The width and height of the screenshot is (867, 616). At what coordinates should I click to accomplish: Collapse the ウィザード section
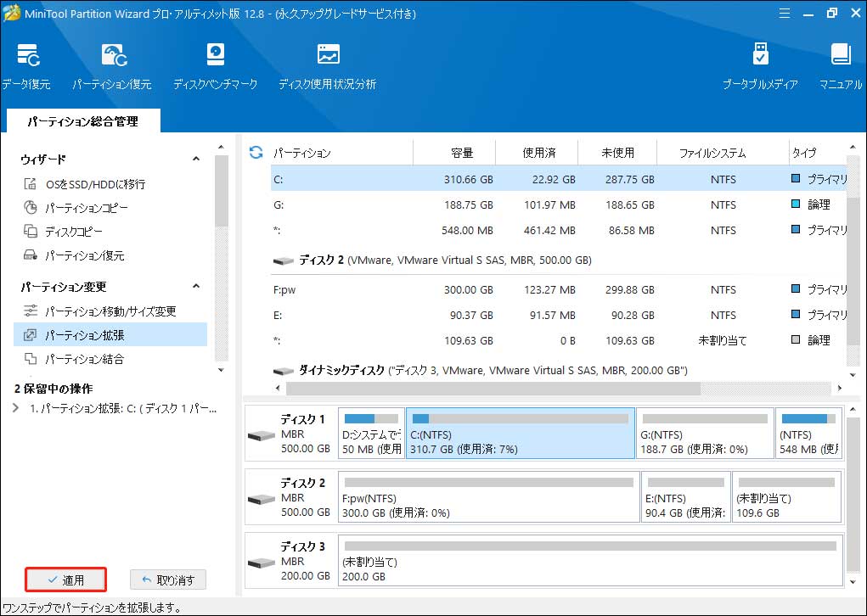coord(196,160)
